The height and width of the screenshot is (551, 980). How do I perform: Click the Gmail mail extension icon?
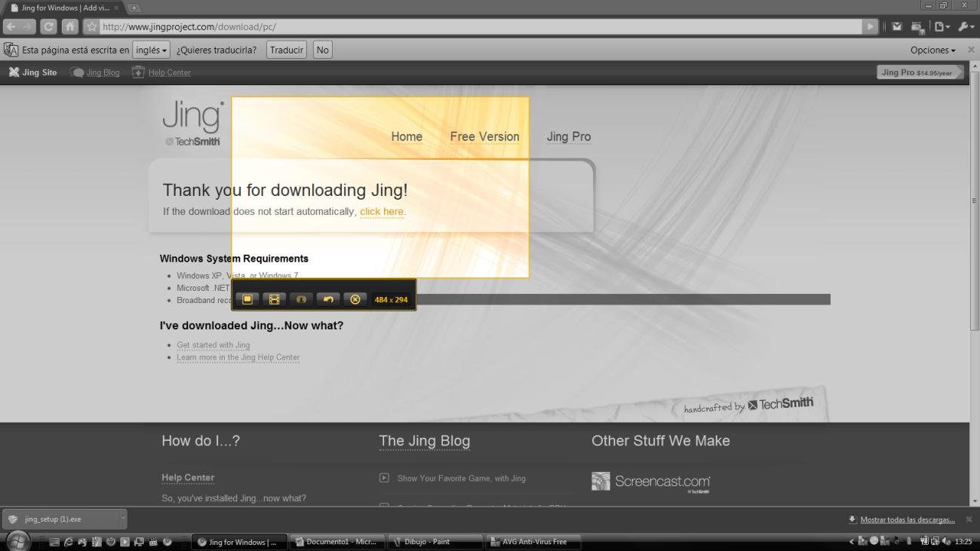pyautogui.click(x=899, y=27)
